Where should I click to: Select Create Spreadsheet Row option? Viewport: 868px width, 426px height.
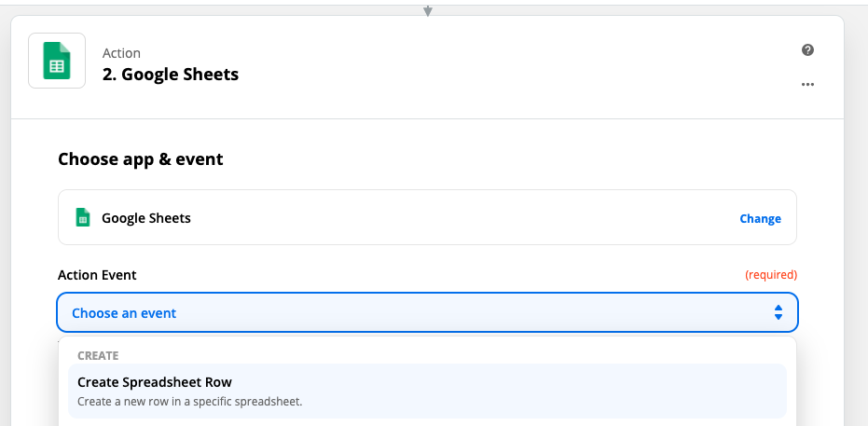427,391
